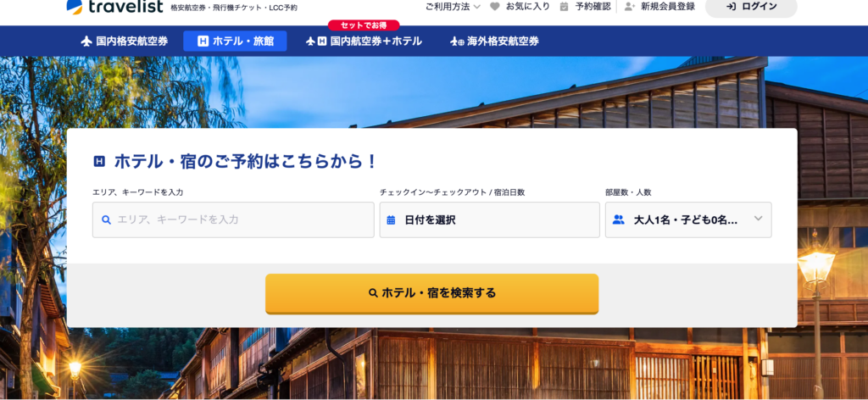The width and height of the screenshot is (868, 400).
Task: Click the people icon in guests selector
Action: [618, 219]
